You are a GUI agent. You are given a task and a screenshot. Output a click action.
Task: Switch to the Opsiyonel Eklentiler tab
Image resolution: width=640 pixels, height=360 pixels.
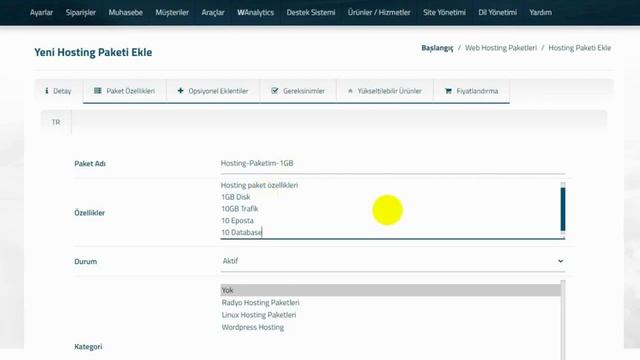click(213, 91)
